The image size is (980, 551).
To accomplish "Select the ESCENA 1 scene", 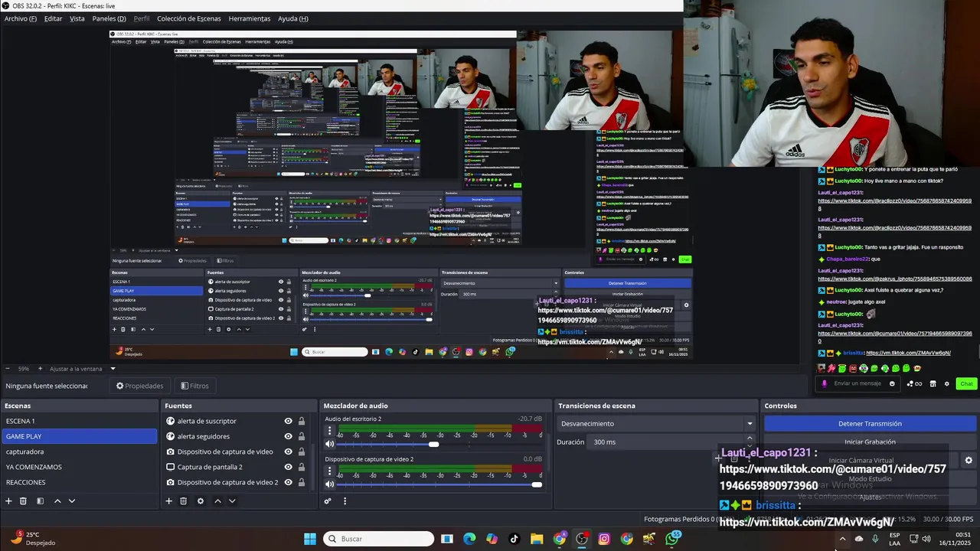I will click(79, 421).
